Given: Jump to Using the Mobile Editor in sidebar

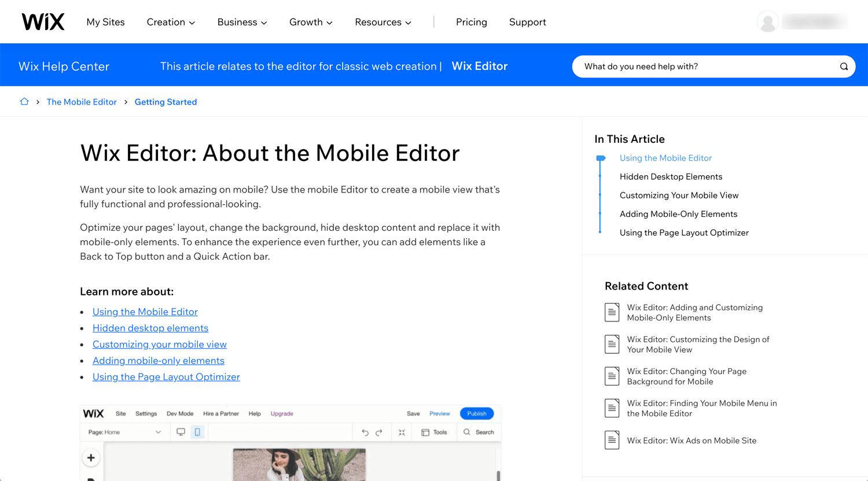Looking at the screenshot, I should [665, 158].
